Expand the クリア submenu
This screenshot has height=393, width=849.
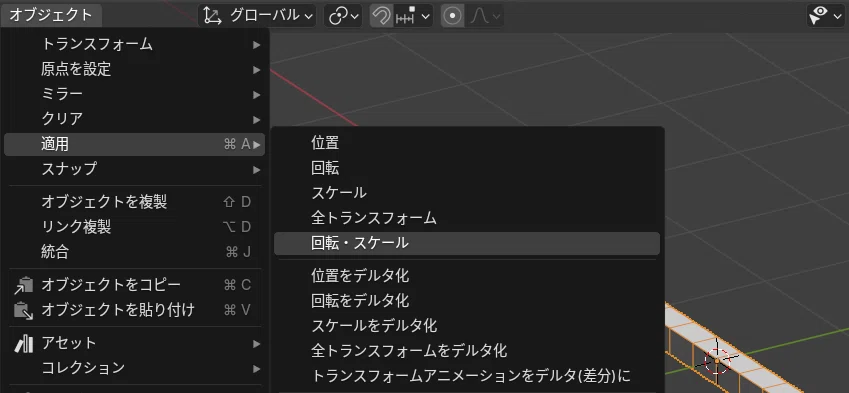134,119
